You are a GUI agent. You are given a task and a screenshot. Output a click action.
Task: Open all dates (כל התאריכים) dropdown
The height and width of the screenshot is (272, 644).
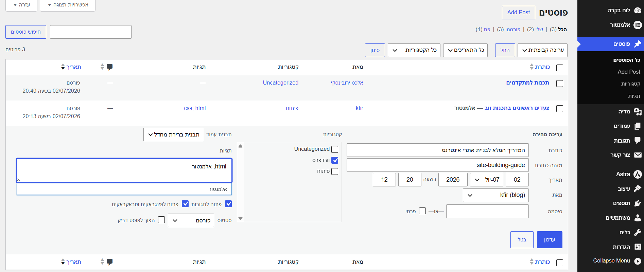(x=466, y=50)
